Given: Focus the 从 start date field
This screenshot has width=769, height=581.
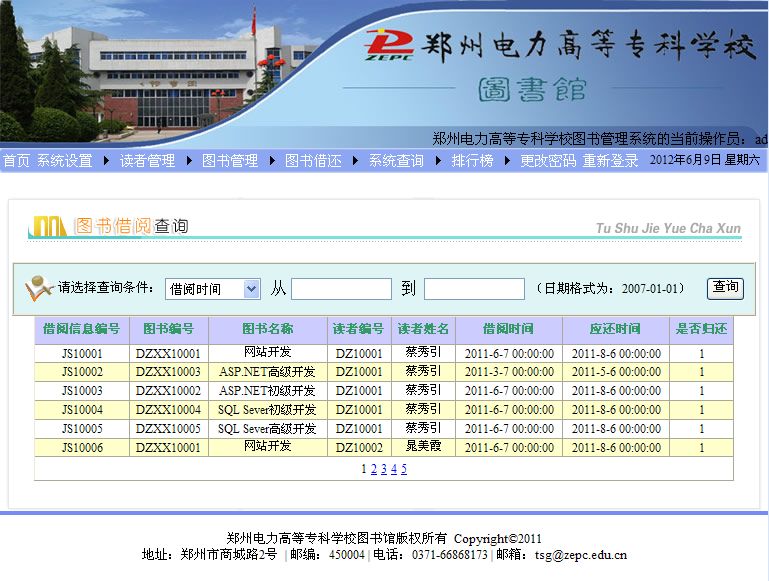Looking at the screenshot, I should (x=341, y=289).
